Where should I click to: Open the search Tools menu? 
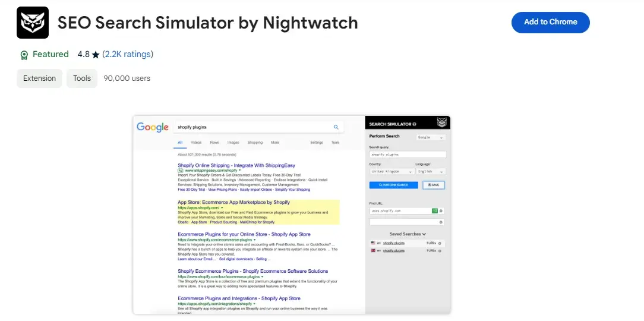336,143
